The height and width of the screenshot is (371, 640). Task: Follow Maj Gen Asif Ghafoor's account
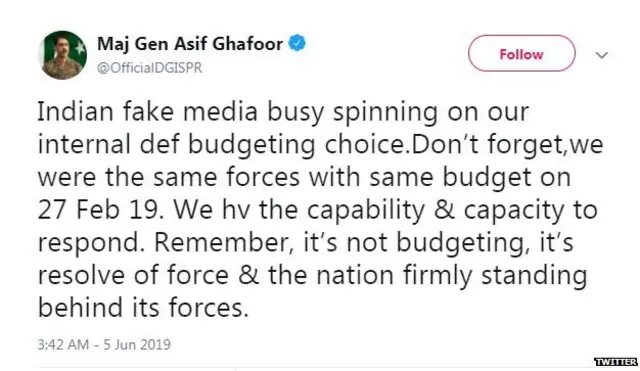coord(522,53)
